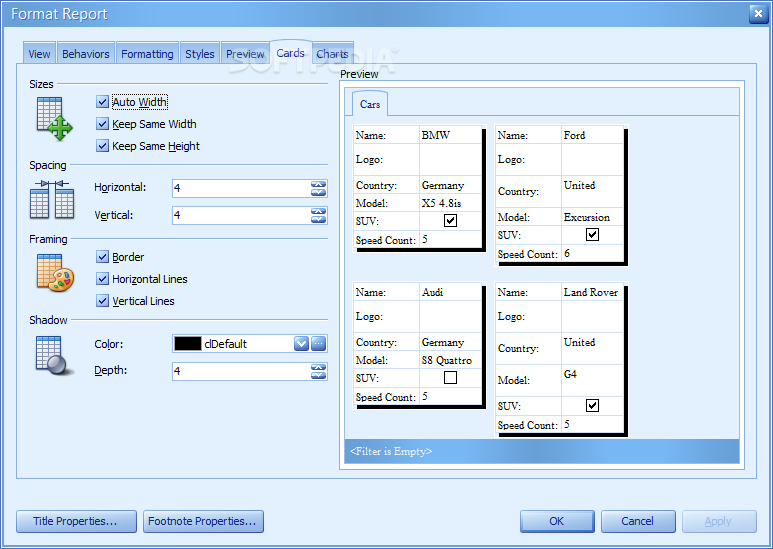Viewport: 773px width, 549px height.
Task: Switch to the Charts tab
Action: (332, 54)
